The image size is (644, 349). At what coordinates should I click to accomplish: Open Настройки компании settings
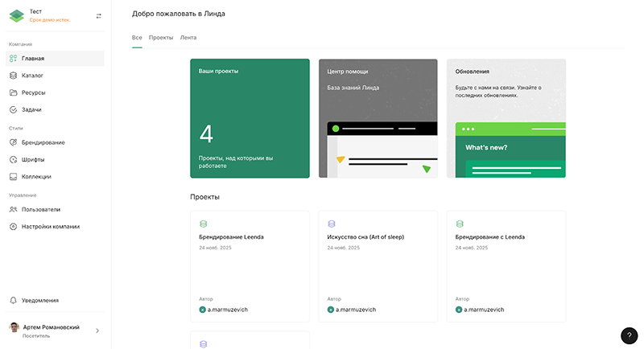tap(50, 226)
